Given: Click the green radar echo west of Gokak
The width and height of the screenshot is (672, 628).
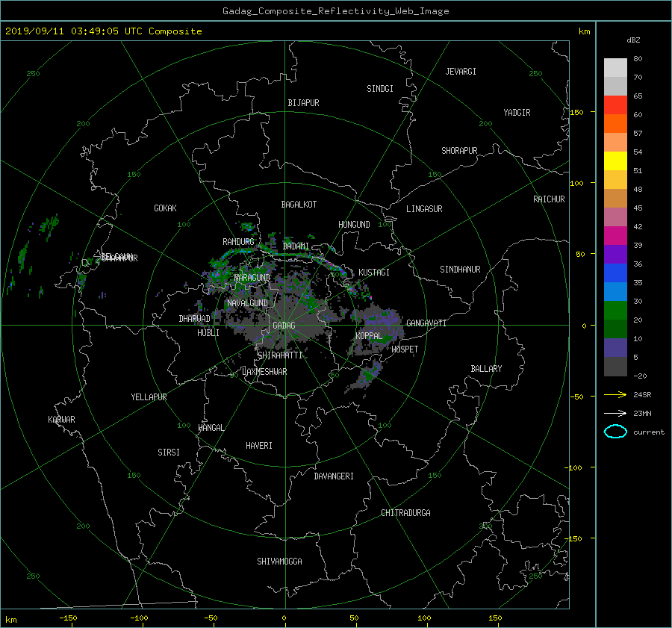Looking at the screenshot, I should (49, 225).
